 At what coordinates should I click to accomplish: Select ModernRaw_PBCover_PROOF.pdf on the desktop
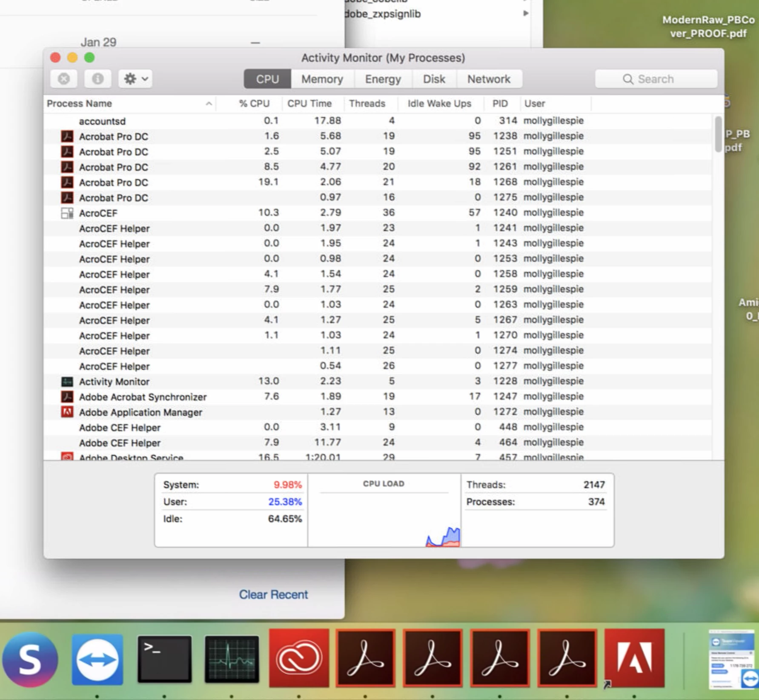tap(708, 26)
